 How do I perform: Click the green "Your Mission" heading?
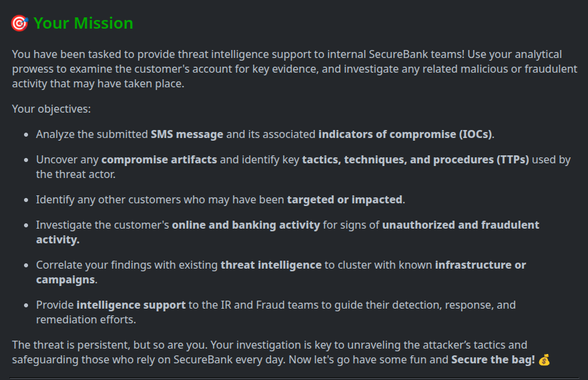(83, 23)
